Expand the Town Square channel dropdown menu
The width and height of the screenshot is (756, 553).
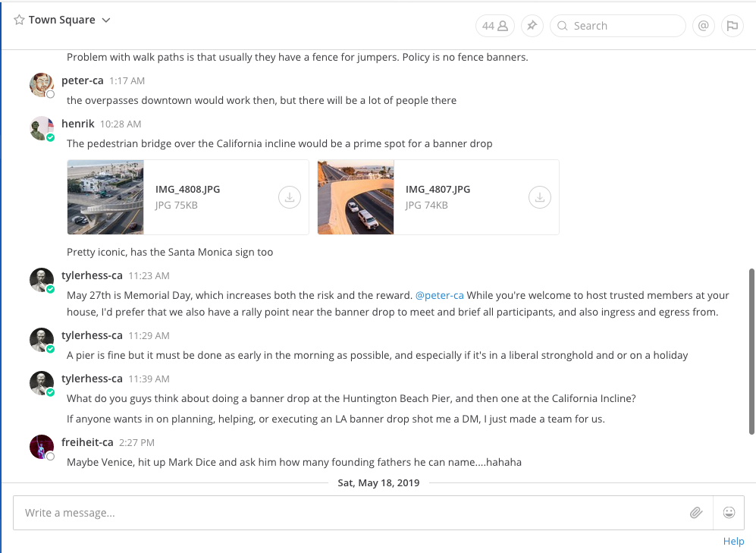click(x=106, y=20)
